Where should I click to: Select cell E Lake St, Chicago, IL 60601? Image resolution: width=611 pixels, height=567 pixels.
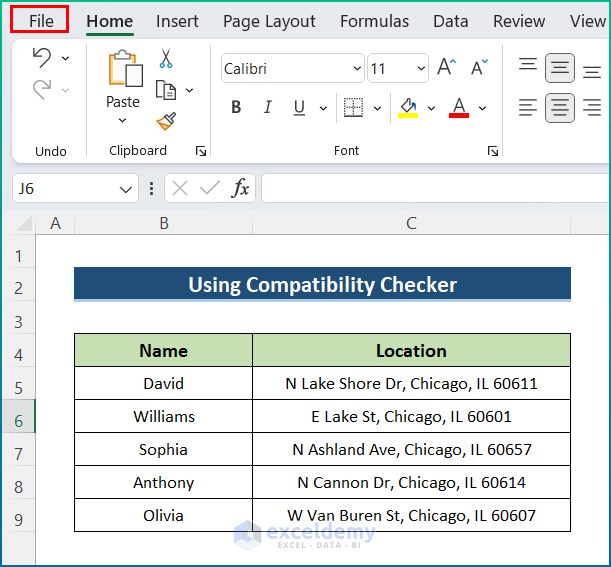coord(411,416)
